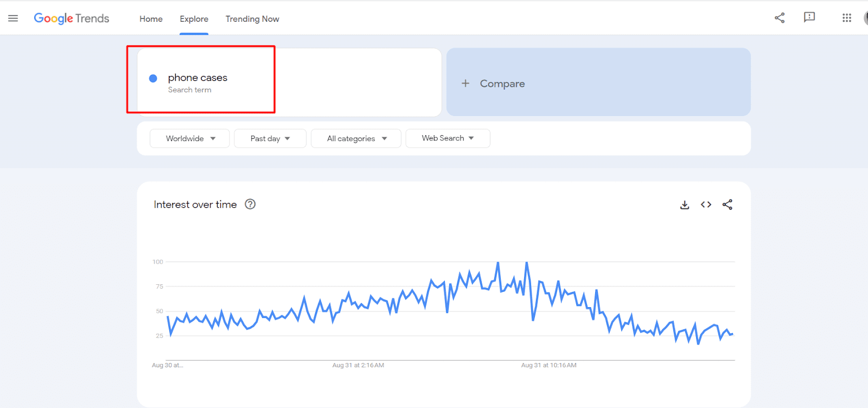Click the Aug 31 at 2:16 AM label
This screenshot has height=408, width=868.
pos(358,365)
